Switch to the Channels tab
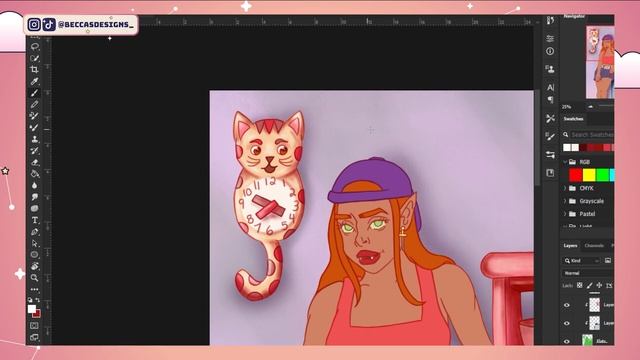The height and width of the screenshot is (360, 640). [x=594, y=246]
